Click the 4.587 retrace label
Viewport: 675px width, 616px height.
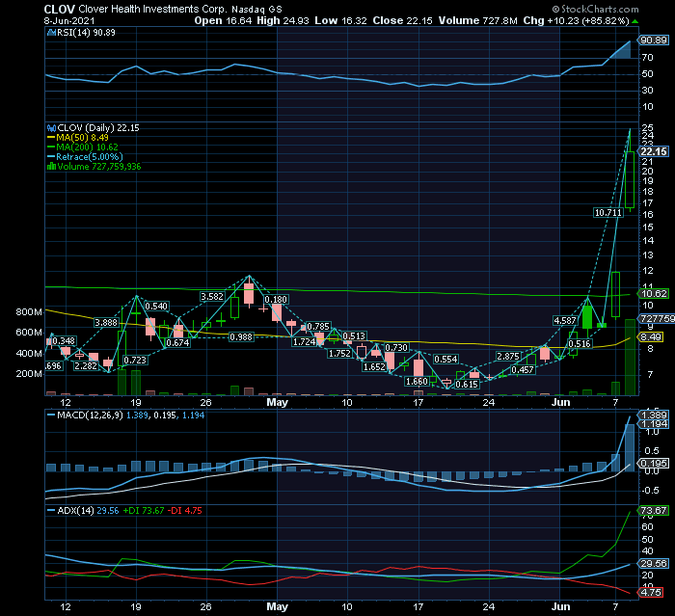pos(564,321)
